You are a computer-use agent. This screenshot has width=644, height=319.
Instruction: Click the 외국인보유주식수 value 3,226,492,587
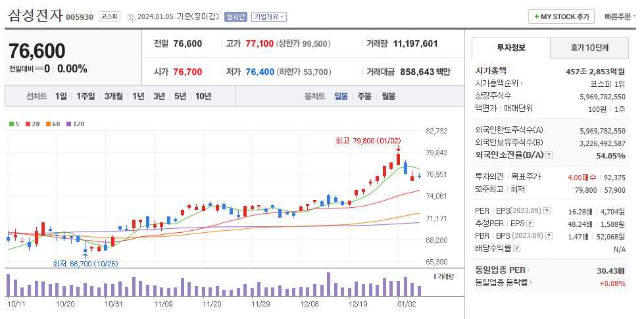pyautogui.click(x=603, y=143)
